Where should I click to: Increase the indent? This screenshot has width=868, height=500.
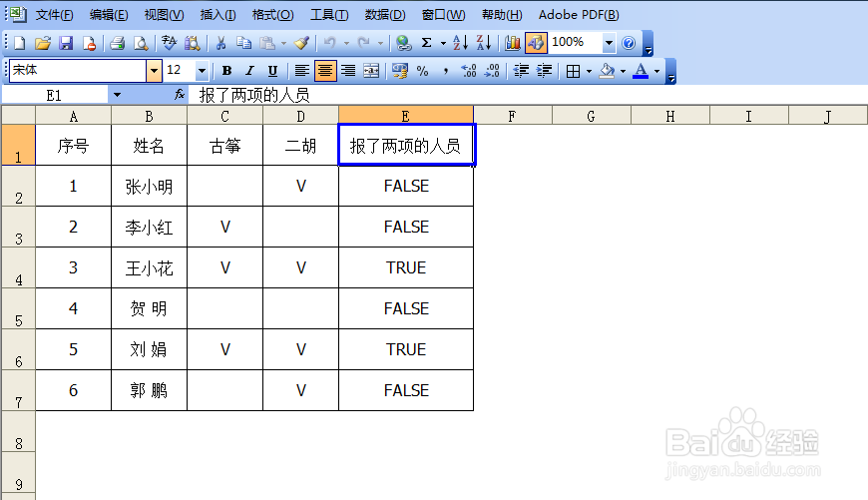(x=544, y=71)
